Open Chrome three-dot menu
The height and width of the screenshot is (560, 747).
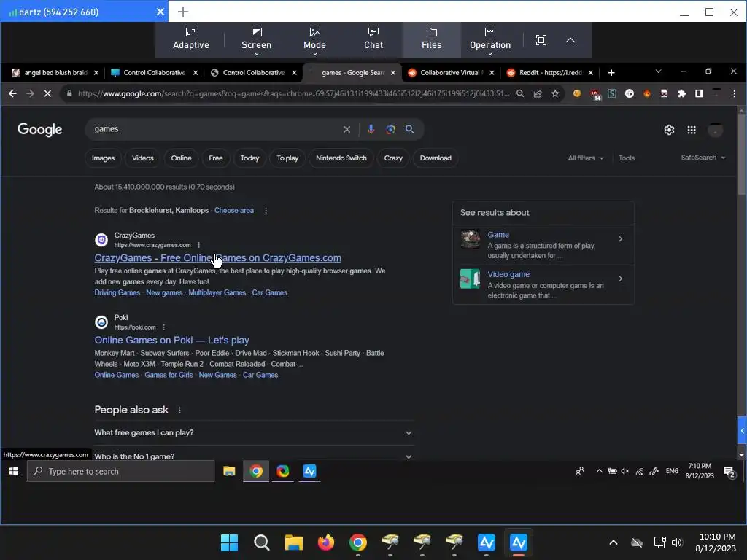734,93
